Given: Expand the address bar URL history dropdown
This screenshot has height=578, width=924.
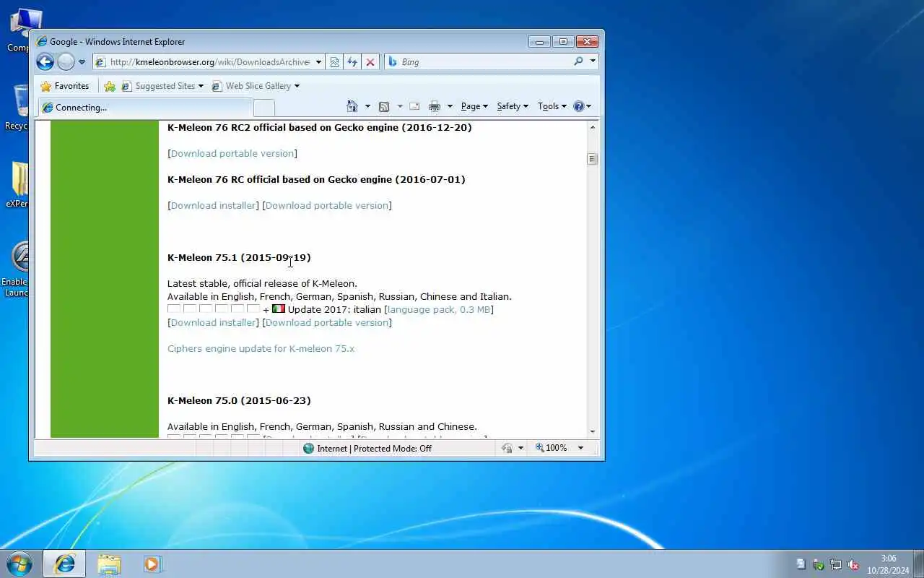Looking at the screenshot, I should pos(318,62).
